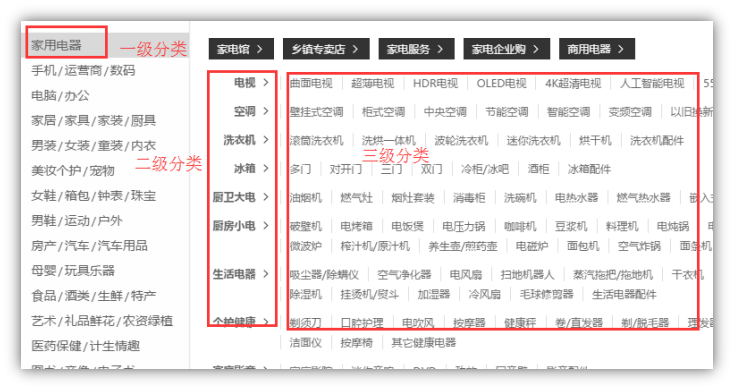Open the 家电服务 button

pos(416,49)
